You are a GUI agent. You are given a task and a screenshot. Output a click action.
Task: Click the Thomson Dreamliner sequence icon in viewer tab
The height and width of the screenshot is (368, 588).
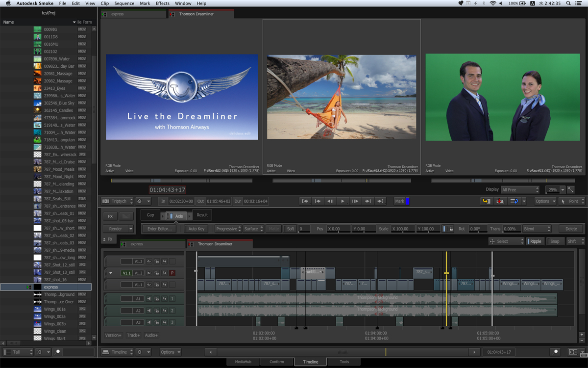172,14
